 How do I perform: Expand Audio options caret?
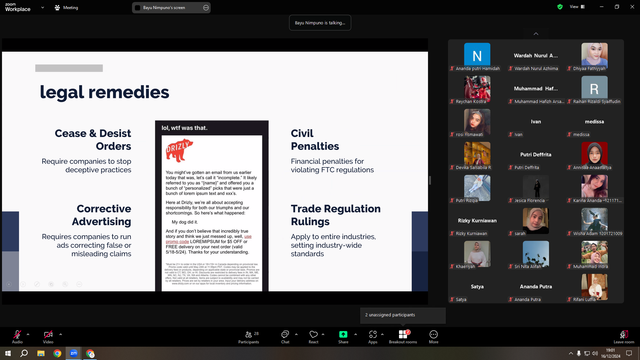(x=28, y=334)
